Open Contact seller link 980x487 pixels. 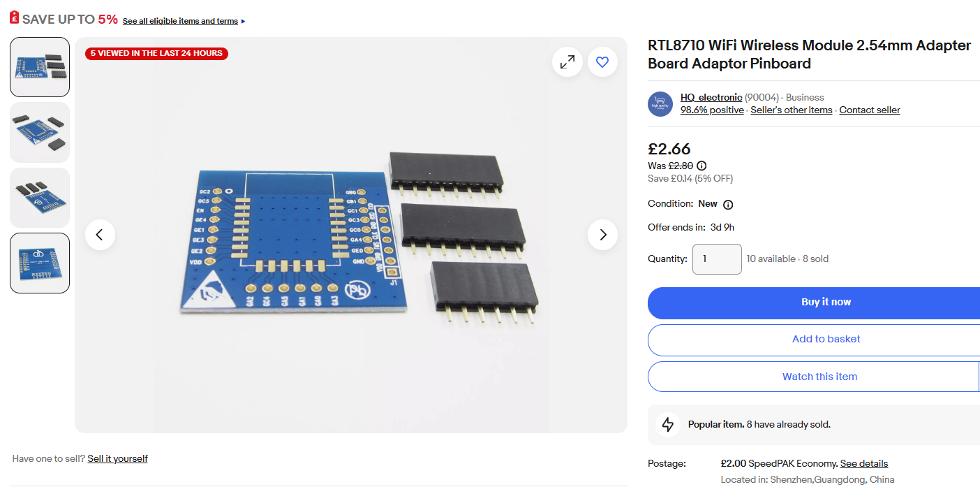pos(870,110)
